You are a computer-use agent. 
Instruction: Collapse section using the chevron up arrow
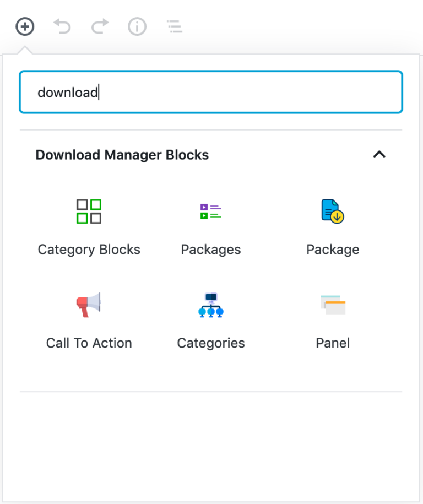[x=379, y=155]
